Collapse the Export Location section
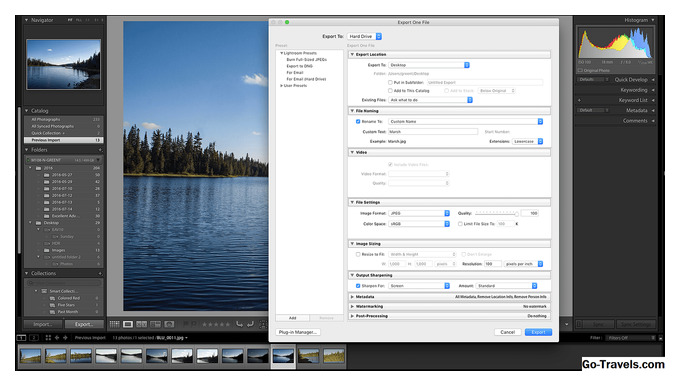The image size is (680, 386). (x=352, y=54)
